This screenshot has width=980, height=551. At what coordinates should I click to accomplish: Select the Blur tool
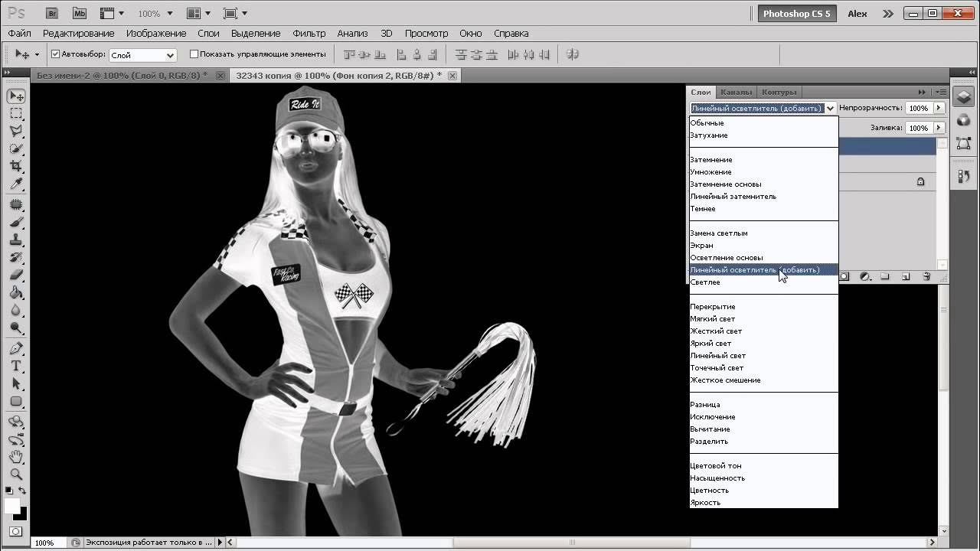click(x=16, y=310)
